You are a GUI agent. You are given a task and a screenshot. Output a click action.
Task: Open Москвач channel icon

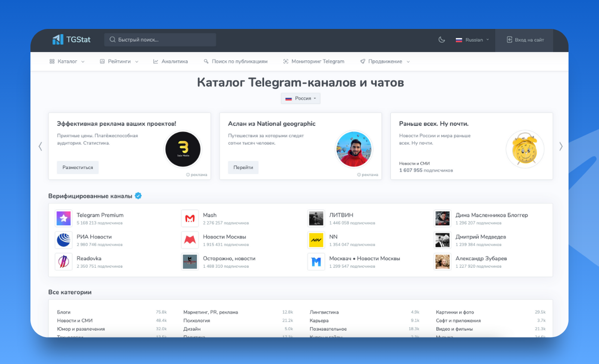click(316, 262)
